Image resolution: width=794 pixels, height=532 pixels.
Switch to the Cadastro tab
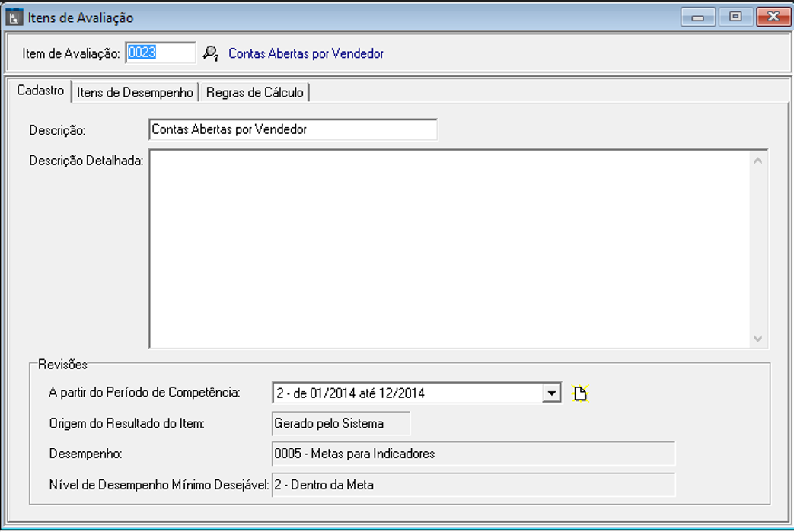point(40,91)
